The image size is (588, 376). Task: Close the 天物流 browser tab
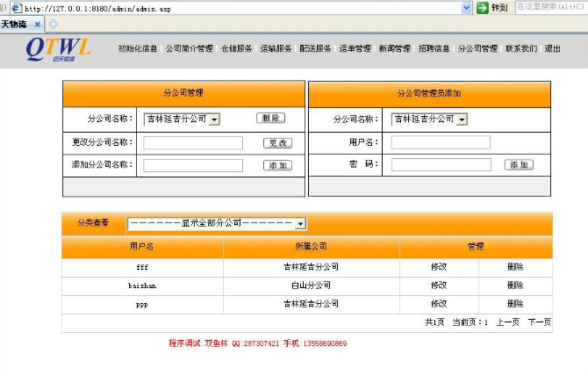coord(38,25)
